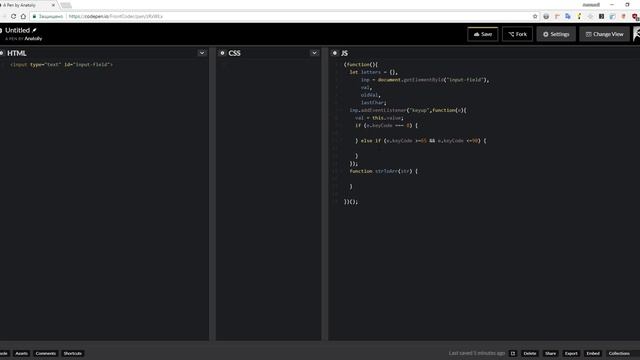
Task: Open pen Settings
Action: click(x=556, y=34)
